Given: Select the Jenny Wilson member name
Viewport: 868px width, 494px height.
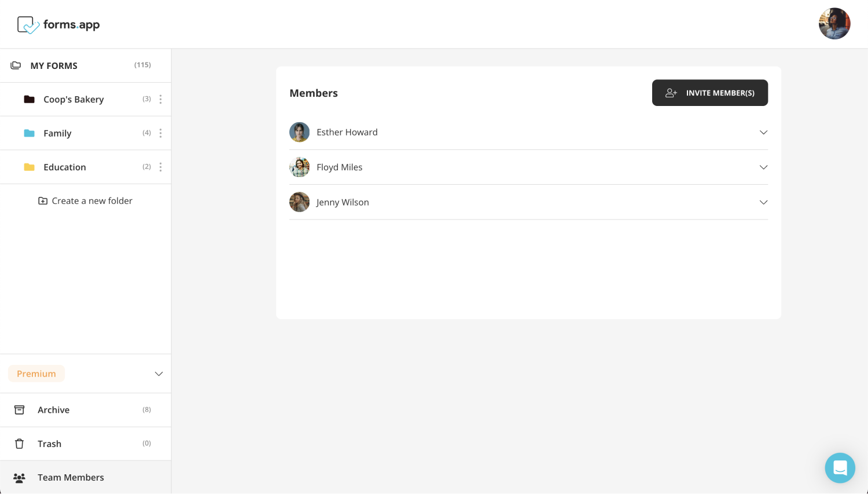Looking at the screenshot, I should (x=343, y=202).
